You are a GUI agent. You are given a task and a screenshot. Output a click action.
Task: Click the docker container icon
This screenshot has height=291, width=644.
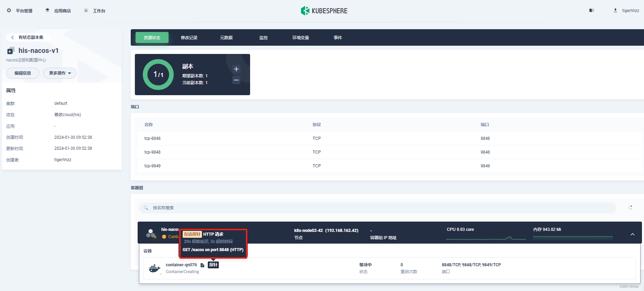[x=154, y=268]
